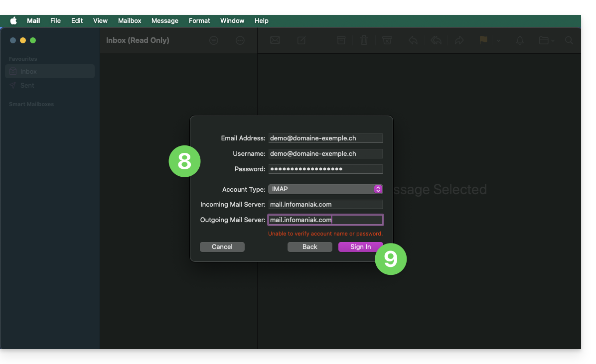Click the Delete trash icon

364,40
